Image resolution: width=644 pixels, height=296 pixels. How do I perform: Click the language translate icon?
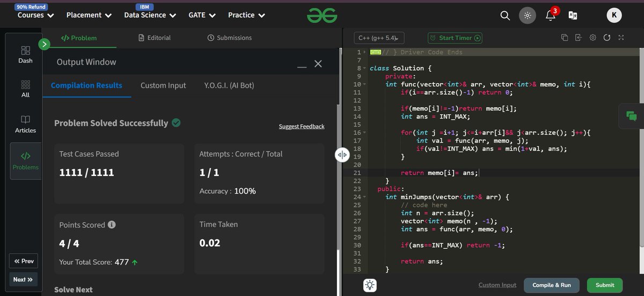pos(573,16)
